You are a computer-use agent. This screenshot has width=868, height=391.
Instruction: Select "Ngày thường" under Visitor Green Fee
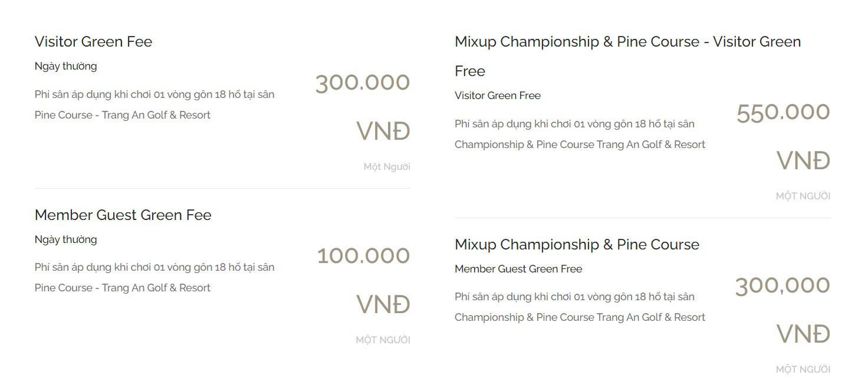pyautogui.click(x=65, y=66)
